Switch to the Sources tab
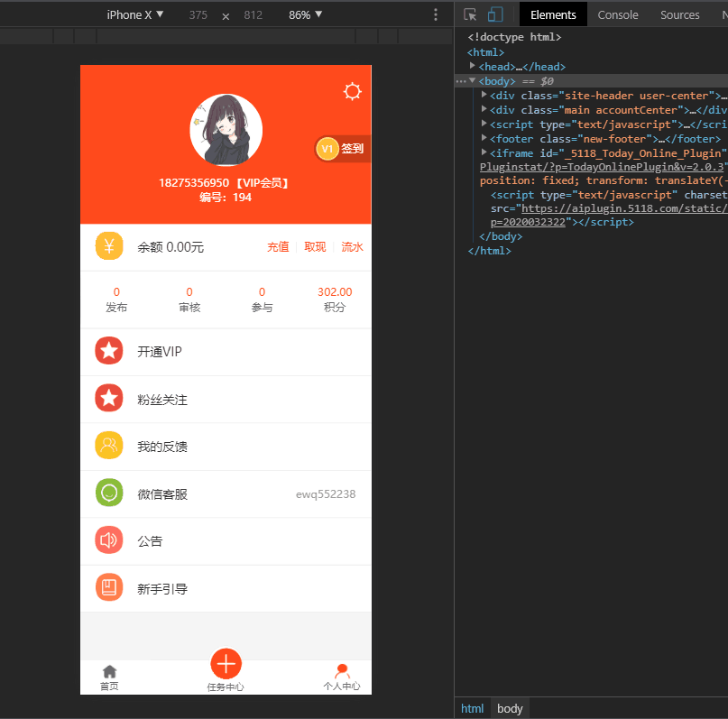 [x=679, y=14]
